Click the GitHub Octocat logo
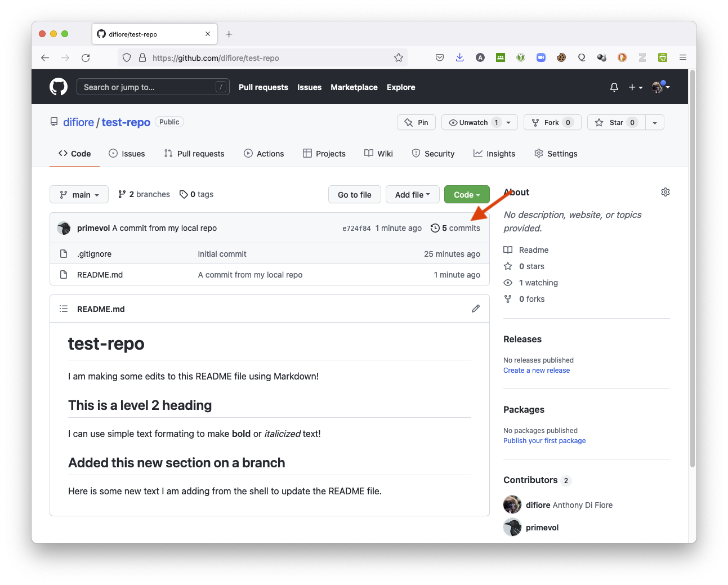The width and height of the screenshot is (728, 585). click(x=59, y=87)
